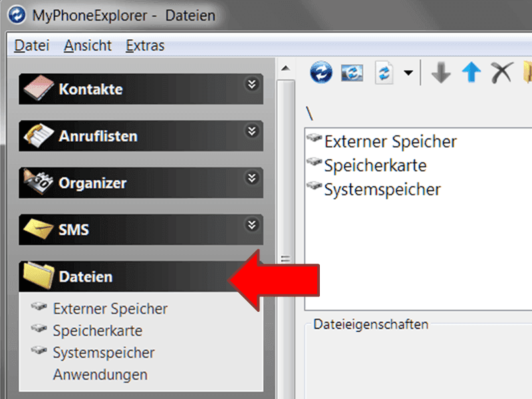
Task: Select the SMS sidebar header
Action: (141, 229)
